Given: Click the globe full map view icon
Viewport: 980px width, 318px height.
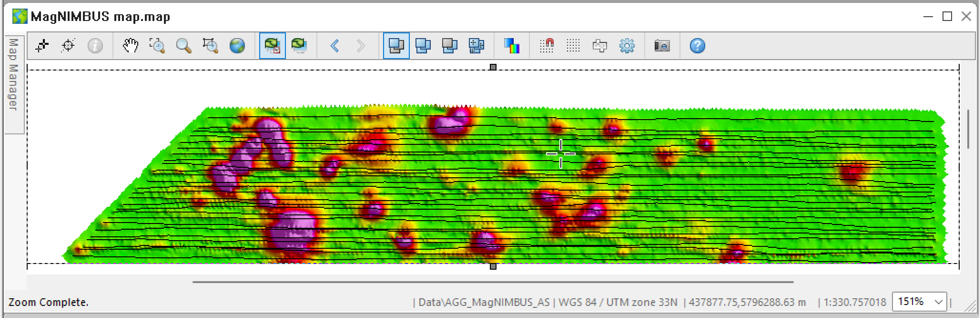Looking at the screenshot, I should tap(237, 46).
